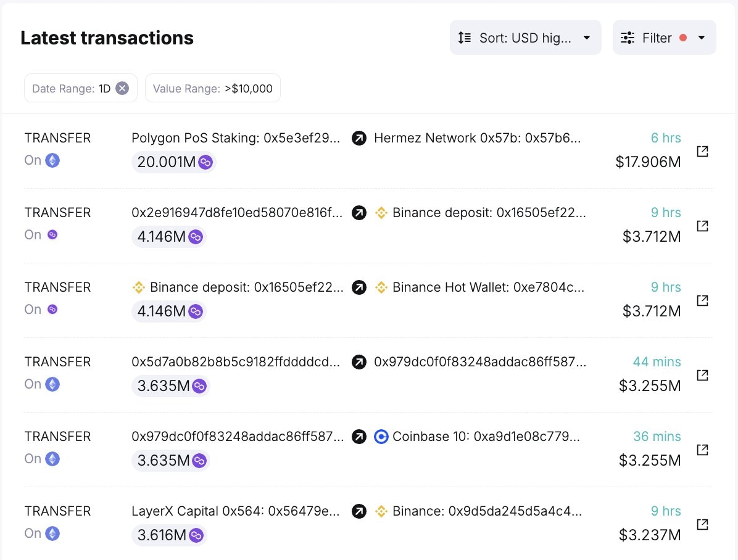Click the Filter sliders icon
The width and height of the screenshot is (738, 560).
[x=627, y=37]
